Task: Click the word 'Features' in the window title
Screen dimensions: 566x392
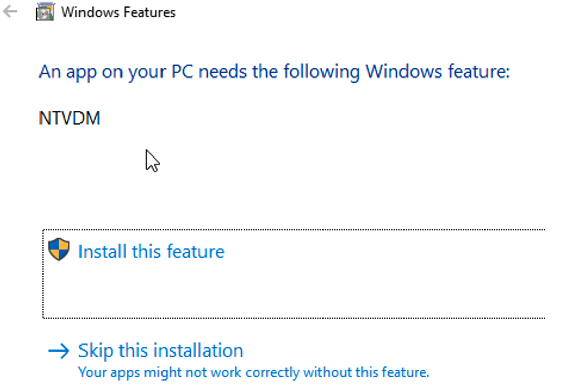Action: click(x=149, y=12)
